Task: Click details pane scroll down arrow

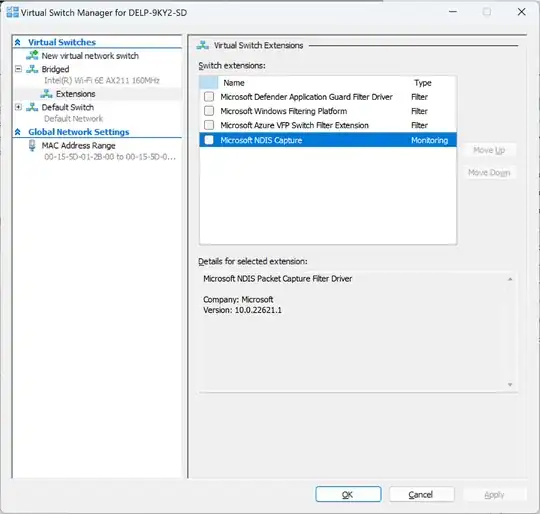Action: click(510, 385)
